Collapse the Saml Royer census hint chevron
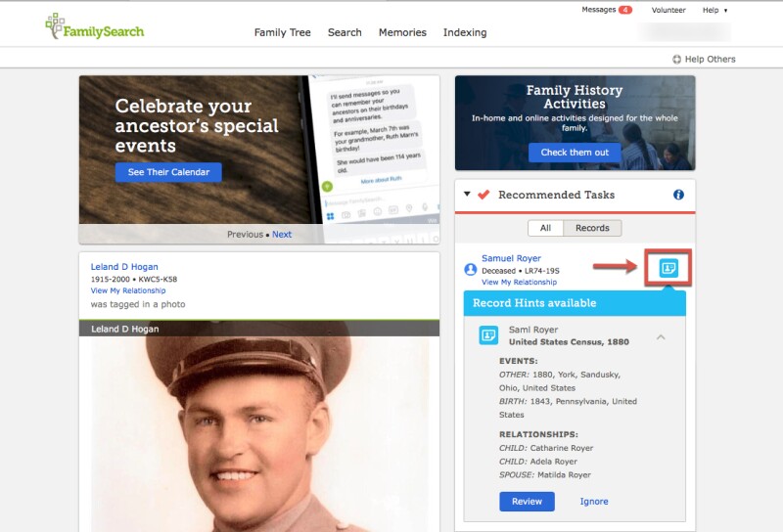Image resolution: width=783 pixels, height=532 pixels. [x=661, y=337]
